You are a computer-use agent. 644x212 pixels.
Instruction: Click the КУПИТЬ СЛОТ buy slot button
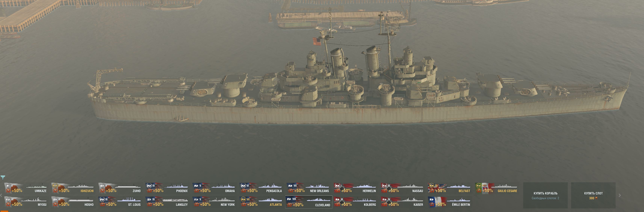(593, 195)
